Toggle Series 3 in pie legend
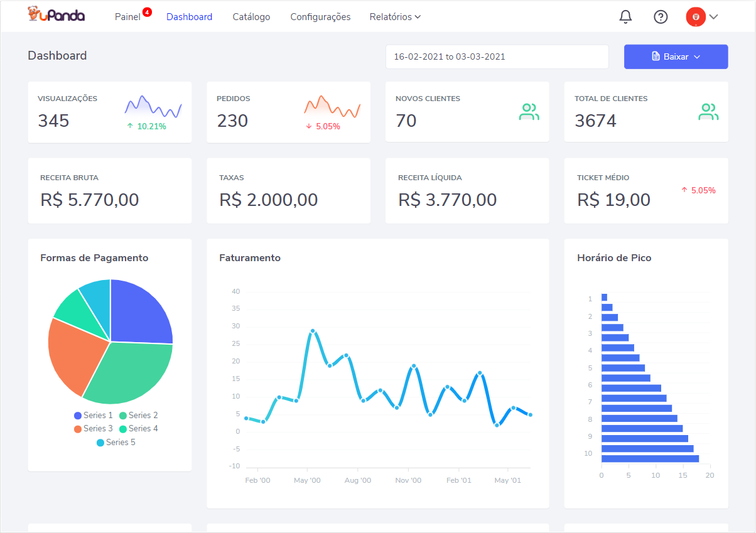Image resolution: width=756 pixels, height=533 pixels. tap(94, 428)
